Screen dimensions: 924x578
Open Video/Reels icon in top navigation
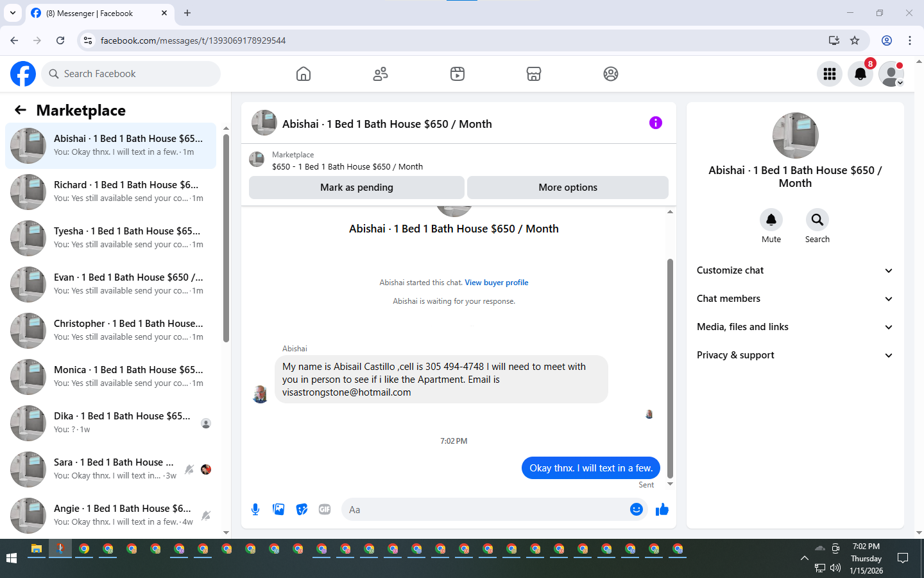tap(458, 74)
